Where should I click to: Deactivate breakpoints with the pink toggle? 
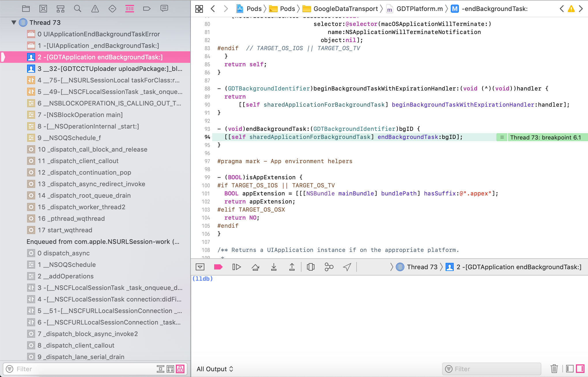point(218,267)
